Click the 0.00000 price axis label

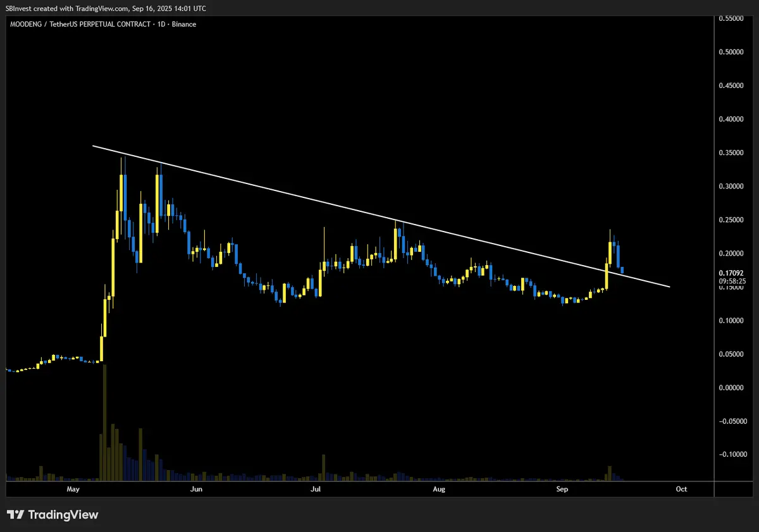click(732, 388)
